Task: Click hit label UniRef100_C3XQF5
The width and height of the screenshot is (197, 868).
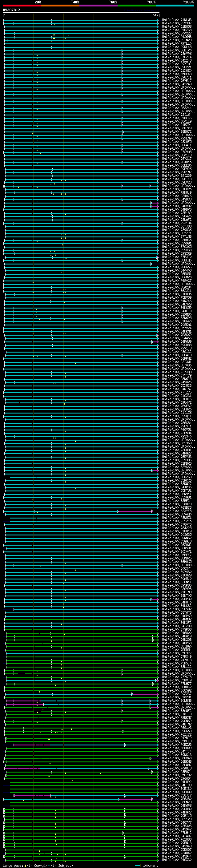Action: click(177, 142)
